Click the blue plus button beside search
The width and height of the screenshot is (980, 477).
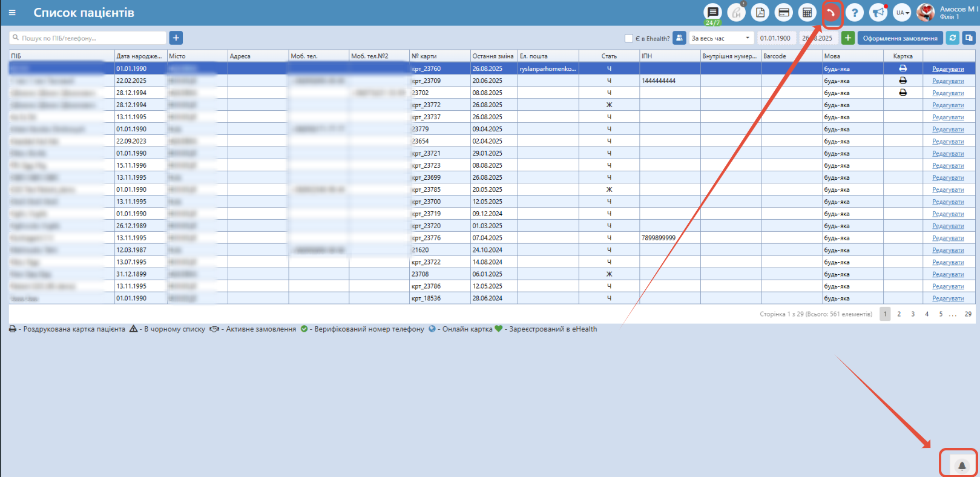[176, 38]
